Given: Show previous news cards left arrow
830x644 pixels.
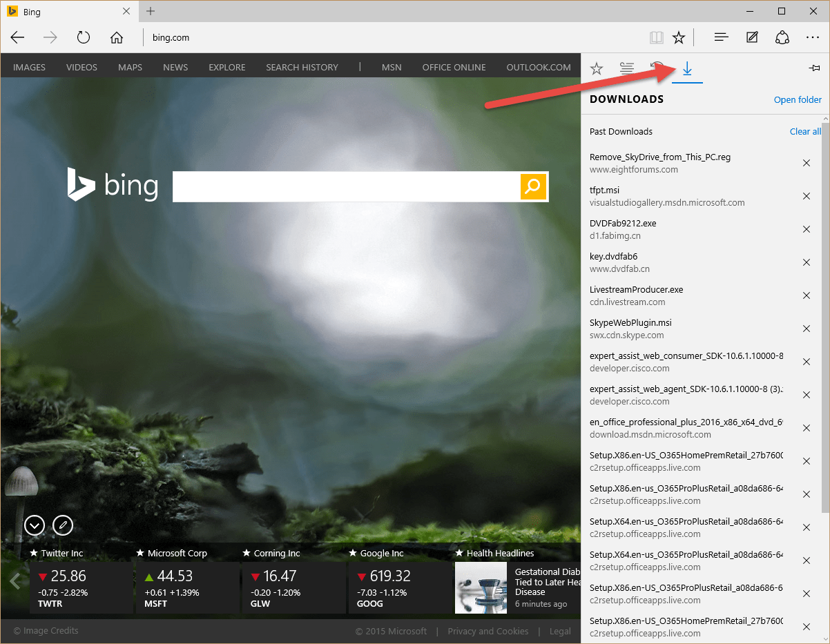Looking at the screenshot, I should point(15,581).
